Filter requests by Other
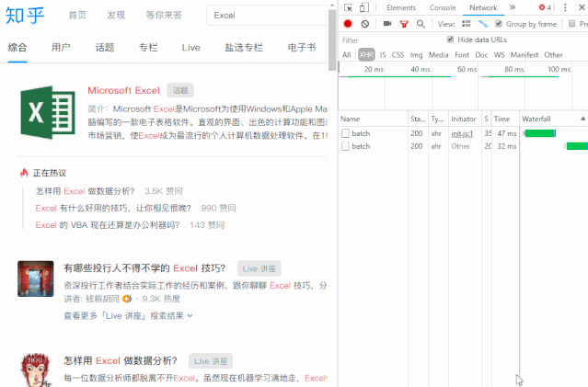This screenshot has width=588, height=387. click(x=554, y=55)
